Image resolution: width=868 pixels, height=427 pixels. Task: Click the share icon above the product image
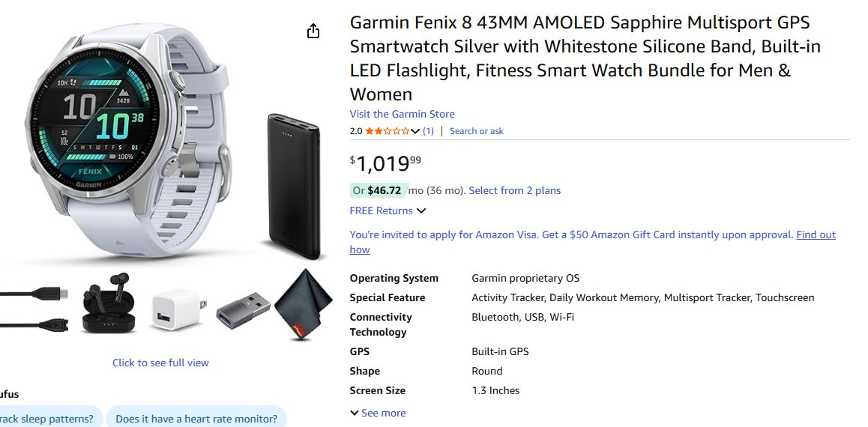coord(313,31)
